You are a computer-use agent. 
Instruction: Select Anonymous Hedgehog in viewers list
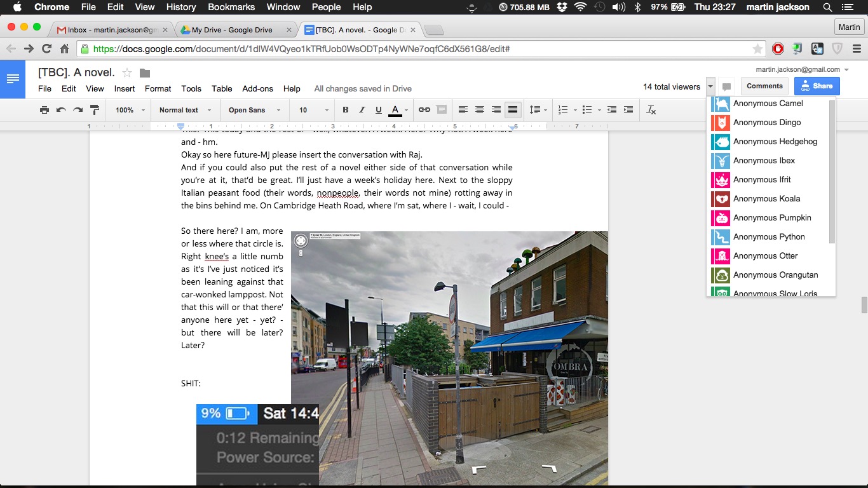[770, 142]
